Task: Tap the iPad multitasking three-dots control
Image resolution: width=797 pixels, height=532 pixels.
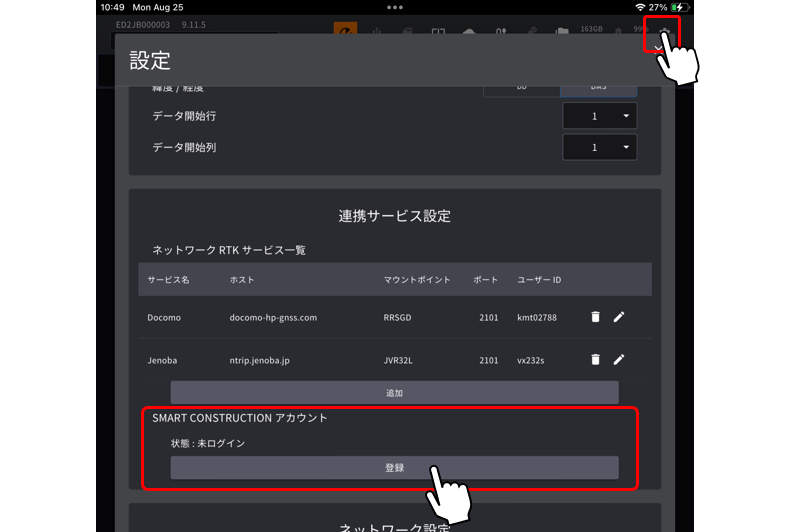Action: click(x=394, y=7)
